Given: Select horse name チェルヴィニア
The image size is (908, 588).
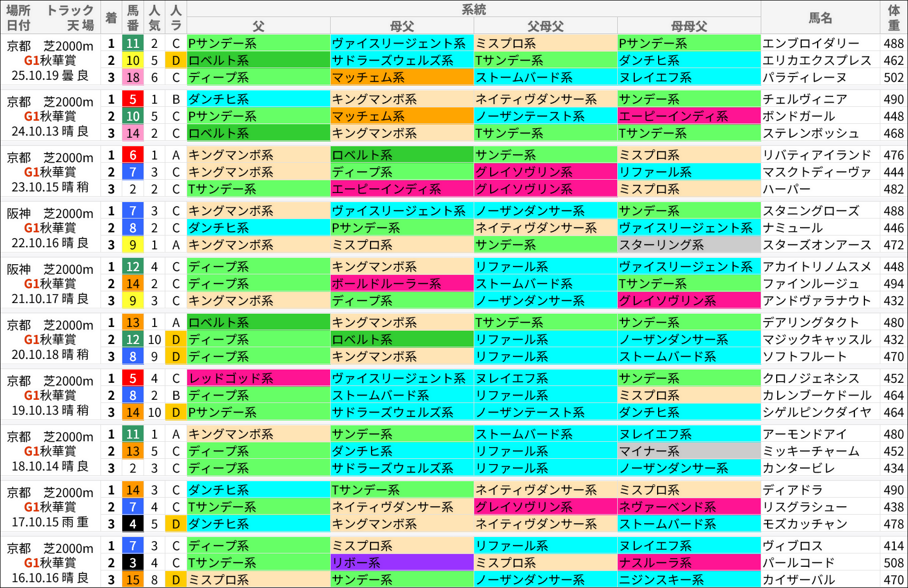Looking at the screenshot, I should click(x=804, y=99).
